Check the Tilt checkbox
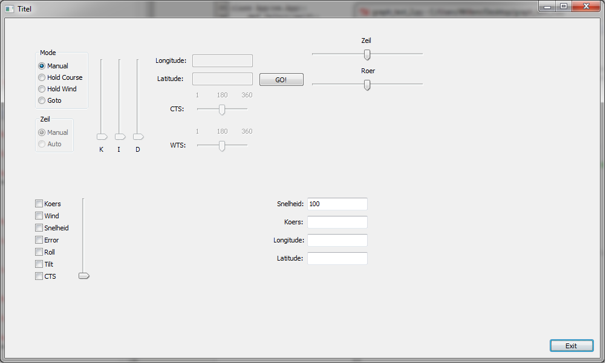The image size is (606, 364). point(39,264)
